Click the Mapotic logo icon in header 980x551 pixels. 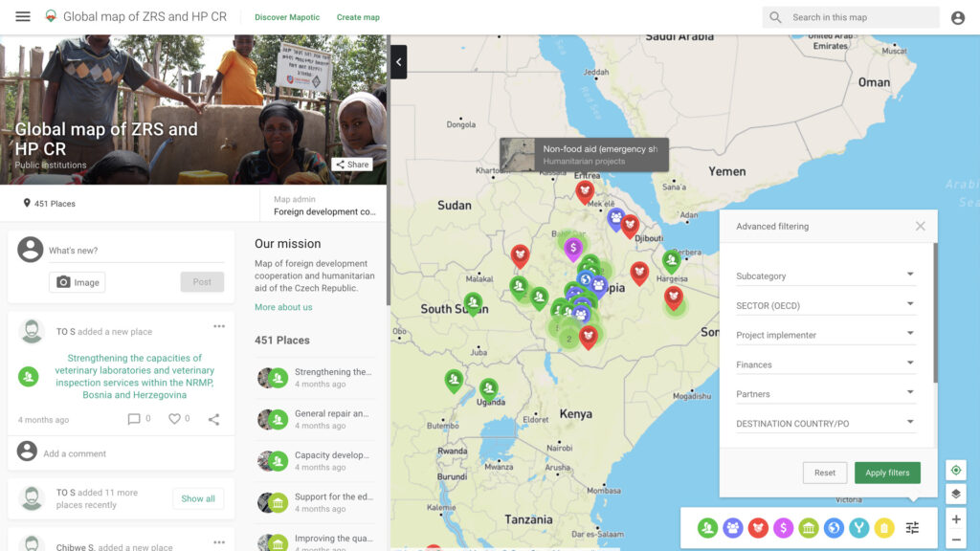[52, 17]
